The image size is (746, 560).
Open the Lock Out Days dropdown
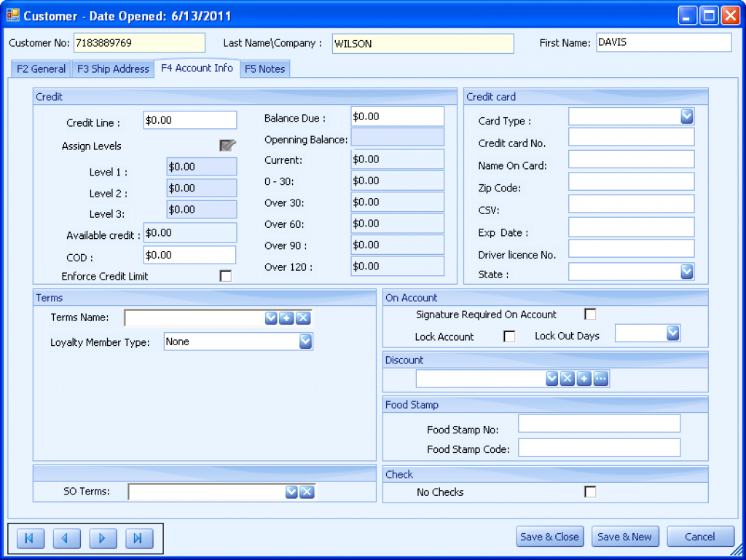coord(675,333)
